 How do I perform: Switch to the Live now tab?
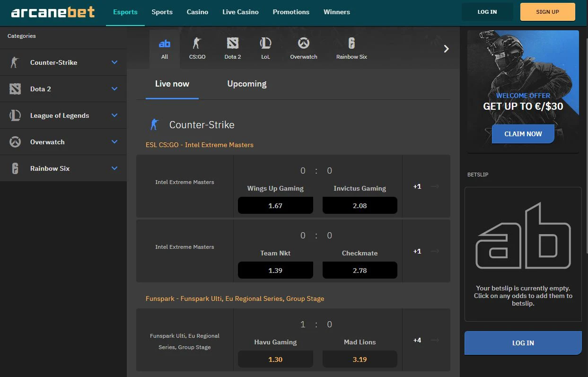(172, 84)
